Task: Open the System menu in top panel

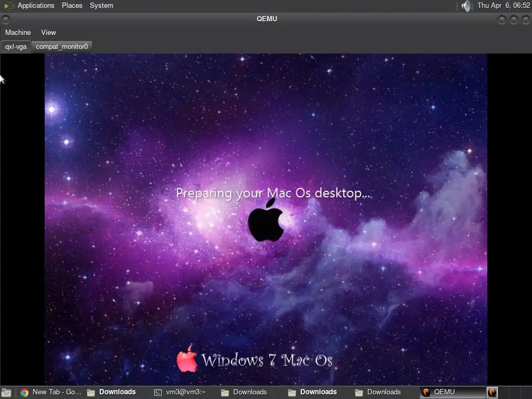Action: point(101,5)
